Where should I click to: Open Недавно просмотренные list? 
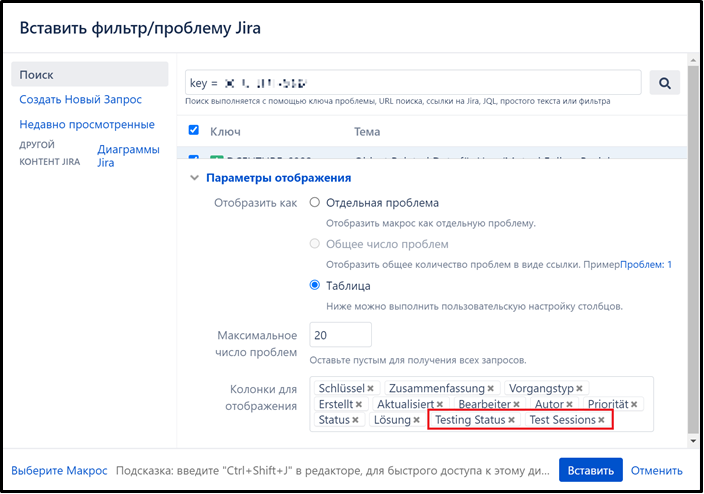pyautogui.click(x=87, y=124)
